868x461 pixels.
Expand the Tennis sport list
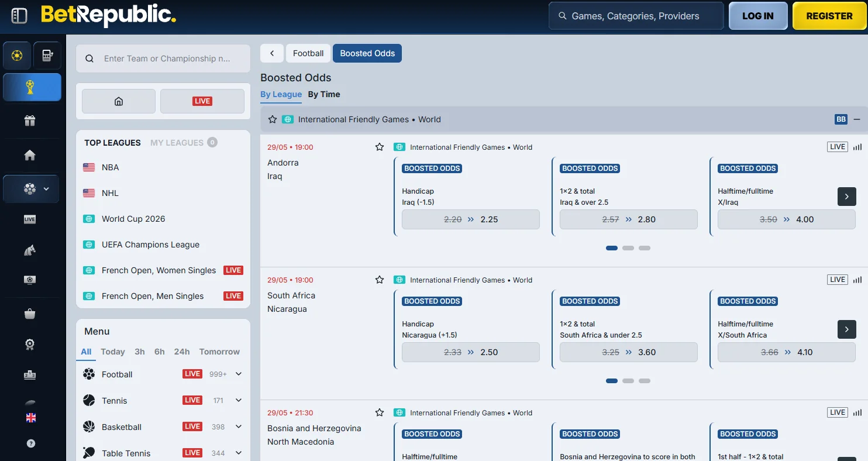point(239,400)
